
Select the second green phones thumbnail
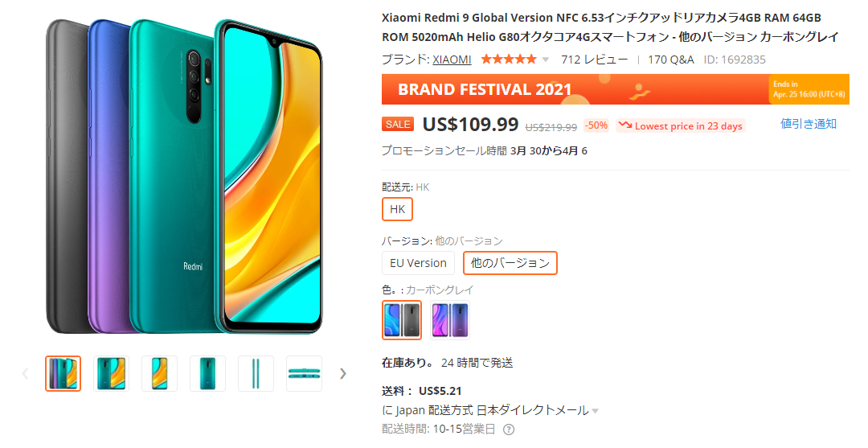point(111,374)
